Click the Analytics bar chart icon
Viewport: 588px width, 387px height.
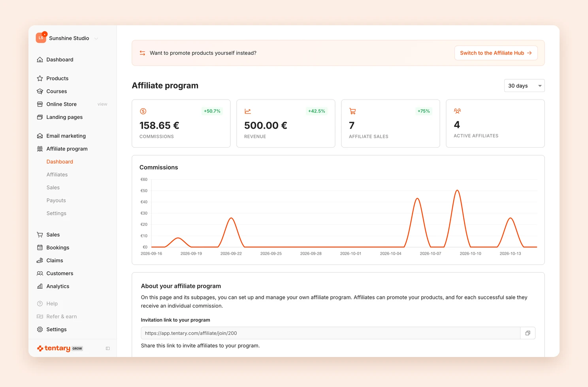coord(40,286)
